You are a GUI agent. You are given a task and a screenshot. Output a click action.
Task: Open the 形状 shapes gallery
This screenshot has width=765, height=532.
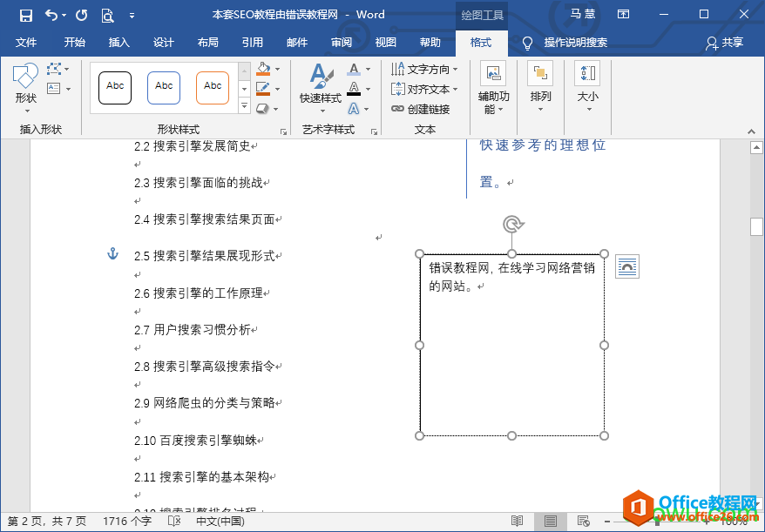tap(25, 88)
